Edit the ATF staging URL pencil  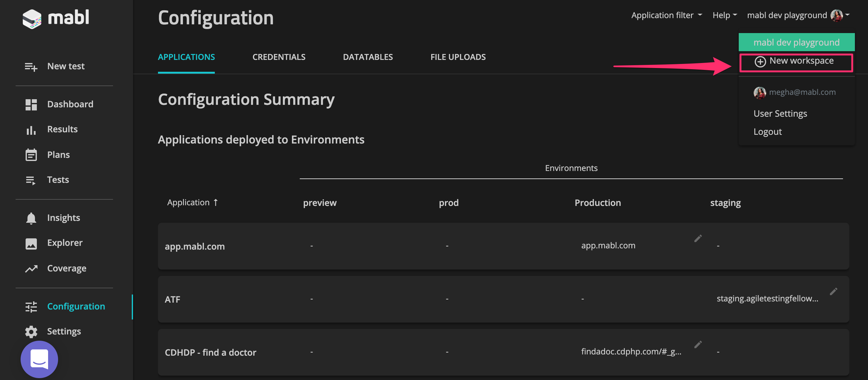click(x=833, y=291)
